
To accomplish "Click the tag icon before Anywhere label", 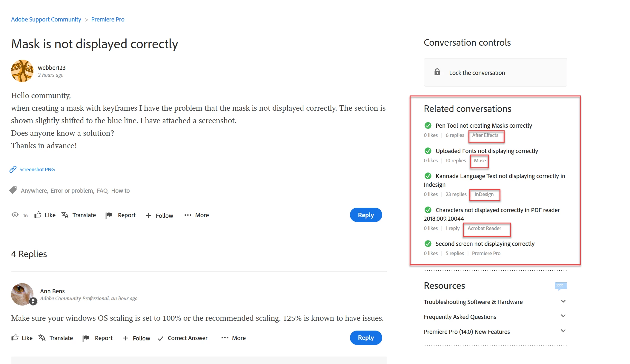I will 13,190.
